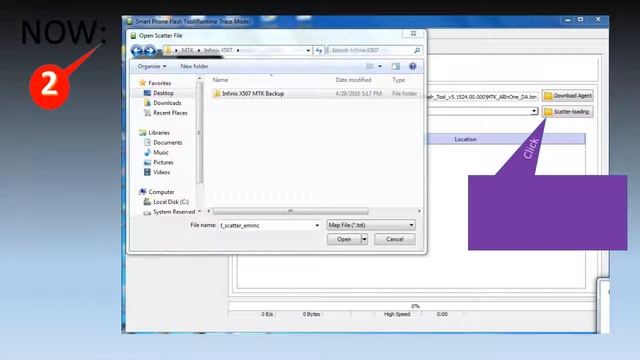Close the Open Scatter File dialog
The image size is (640, 360).
413,34
